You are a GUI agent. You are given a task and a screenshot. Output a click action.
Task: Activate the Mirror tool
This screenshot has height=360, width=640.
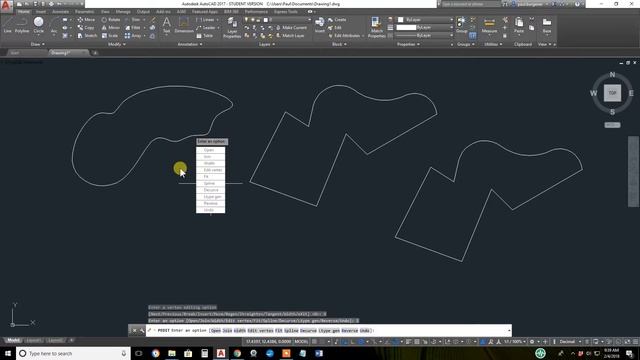pos(111,27)
